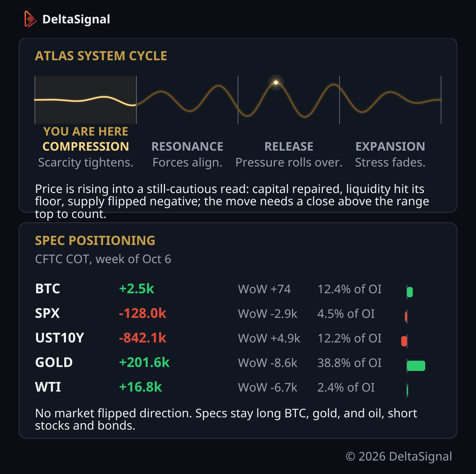476x474 pixels.
Task: Click the ATLAS SYSTEM CYCLE heading
Action: (x=101, y=56)
